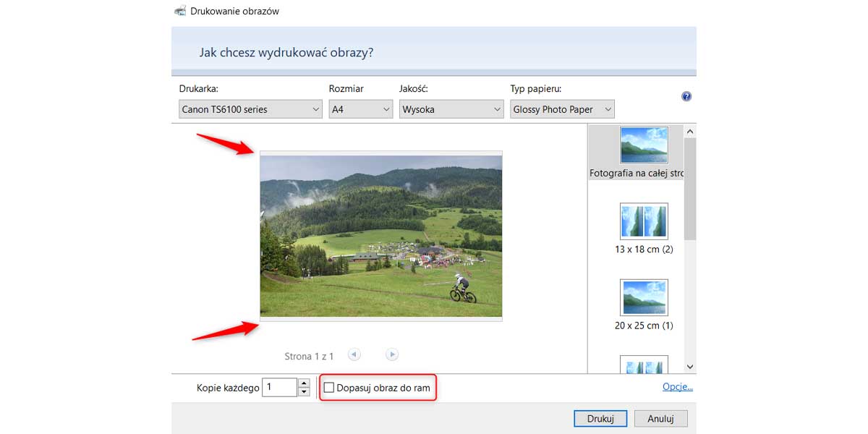This screenshot has width=868, height=434.
Task: Decrease copies with the down stepper arrow
Action: [x=305, y=392]
